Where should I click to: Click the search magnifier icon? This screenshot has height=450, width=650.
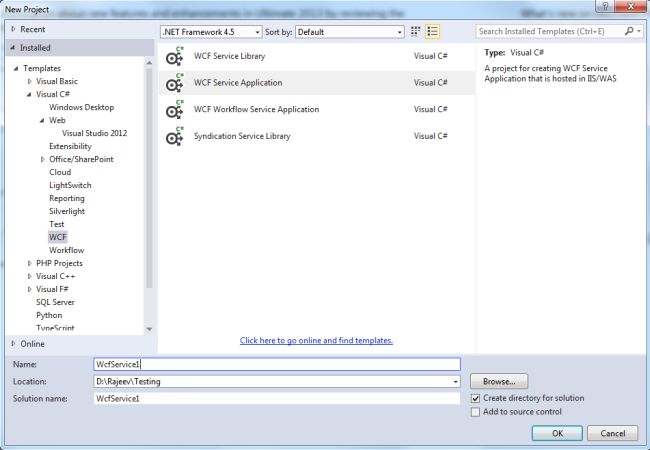(629, 31)
